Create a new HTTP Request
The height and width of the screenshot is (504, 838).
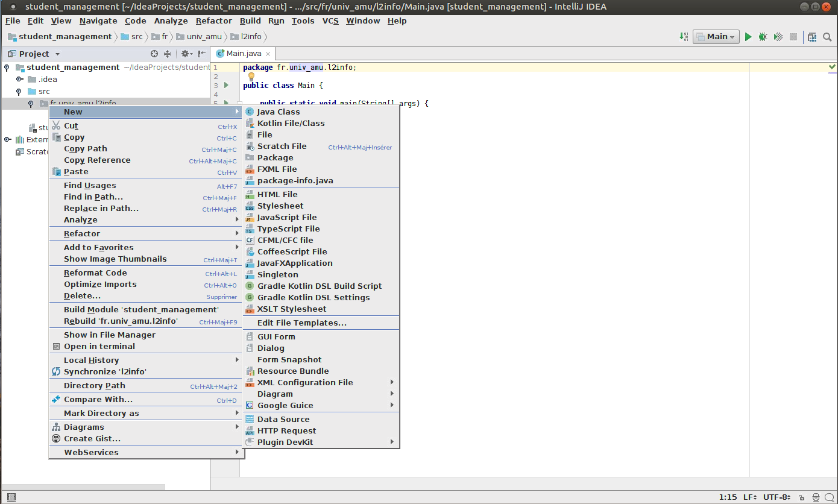pos(321,430)
